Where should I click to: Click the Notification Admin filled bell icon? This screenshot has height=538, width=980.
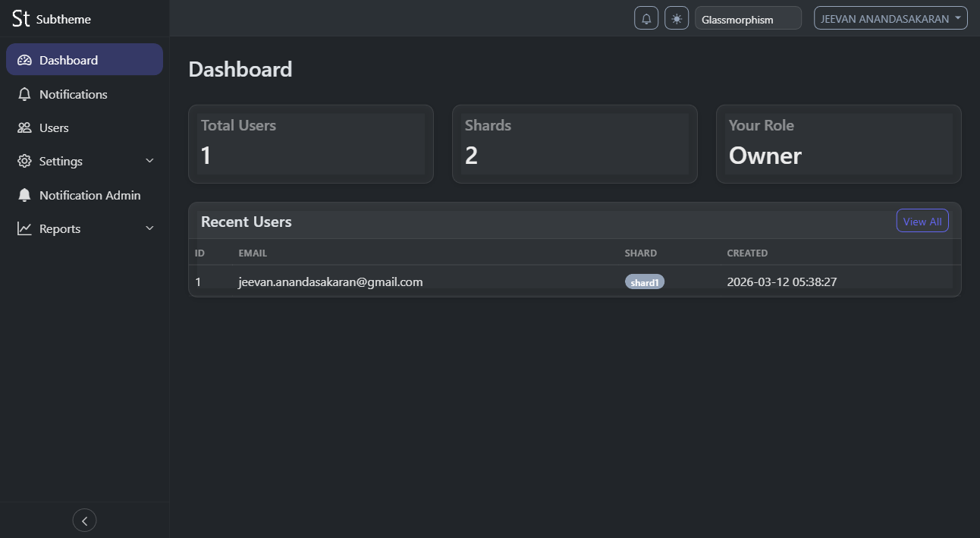[24, 195]
